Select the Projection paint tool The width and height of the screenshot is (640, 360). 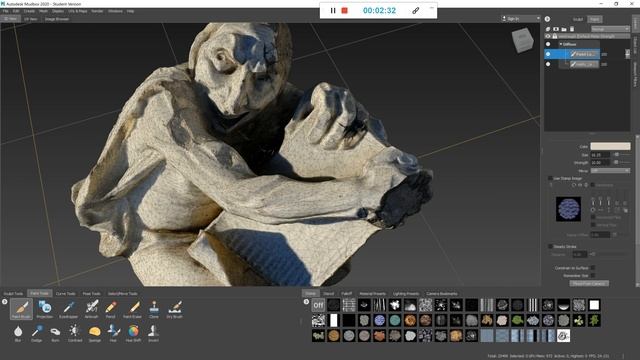(44, 309)
